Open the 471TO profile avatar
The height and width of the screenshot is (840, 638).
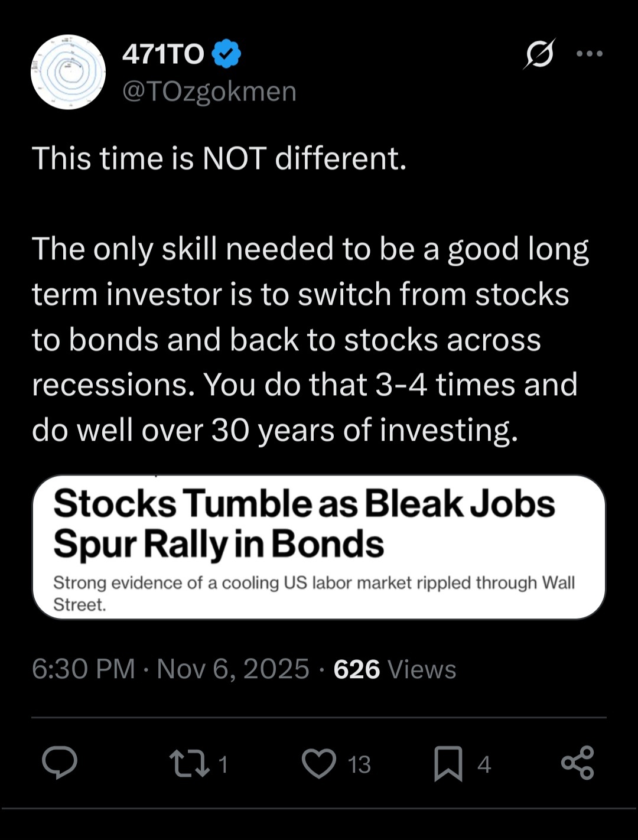tap(69, 72)
